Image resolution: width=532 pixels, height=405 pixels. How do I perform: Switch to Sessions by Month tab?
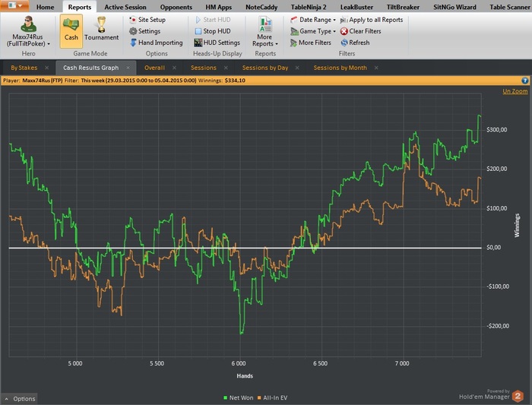pyautogui.click(x=340, y=68)
